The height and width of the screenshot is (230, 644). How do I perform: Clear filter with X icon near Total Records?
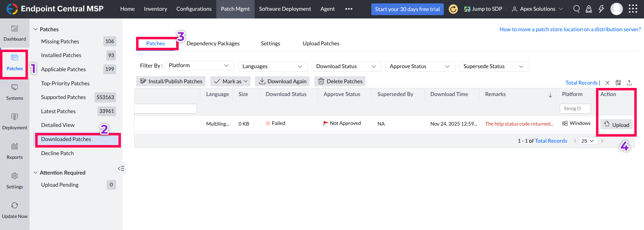point(607,83)
